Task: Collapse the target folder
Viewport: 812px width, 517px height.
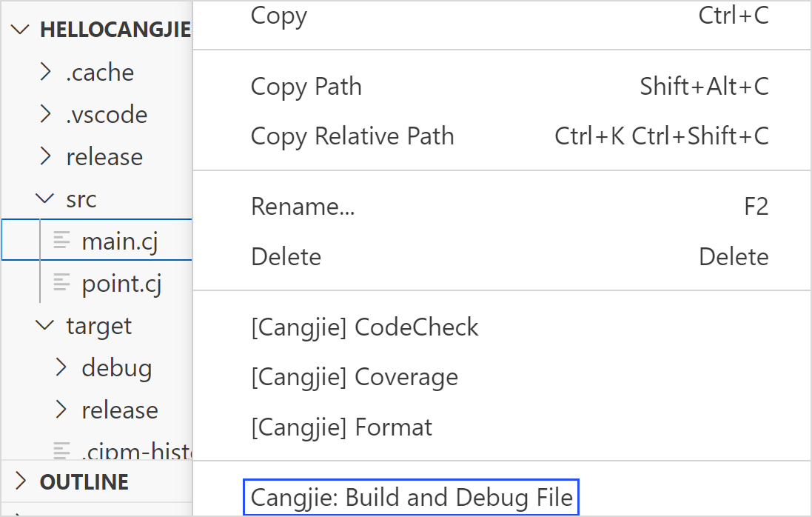Action: click(x=46, y=325)
